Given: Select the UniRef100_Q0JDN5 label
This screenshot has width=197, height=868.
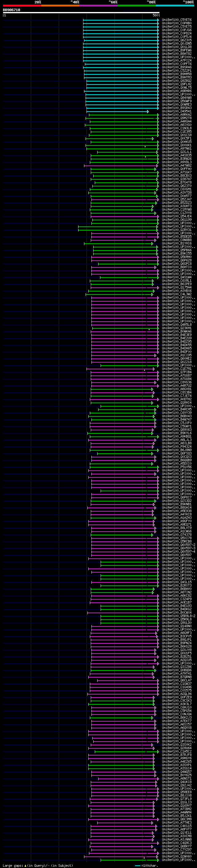Looking at the screenshot, I should tap(177, 43).
